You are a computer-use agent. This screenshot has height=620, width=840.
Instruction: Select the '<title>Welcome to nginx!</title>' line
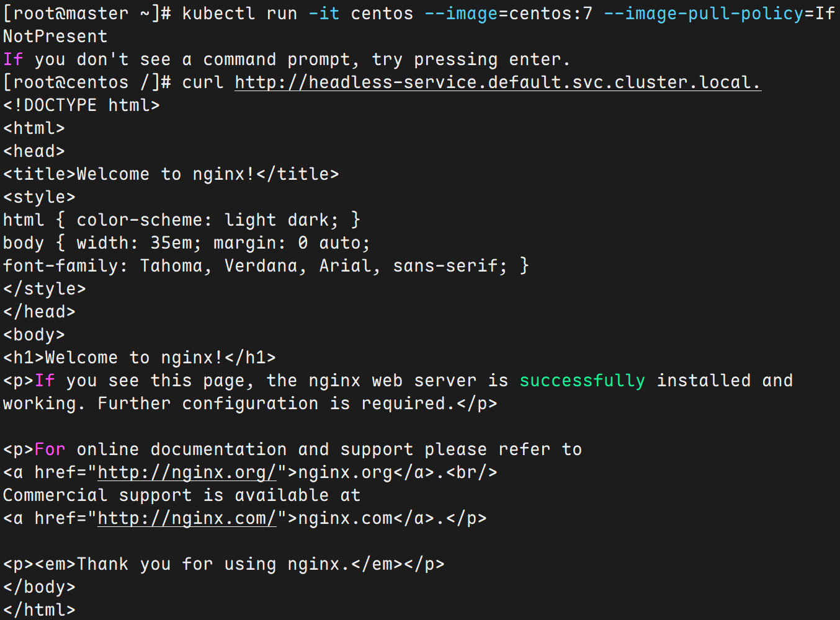(x=171, y=174)
